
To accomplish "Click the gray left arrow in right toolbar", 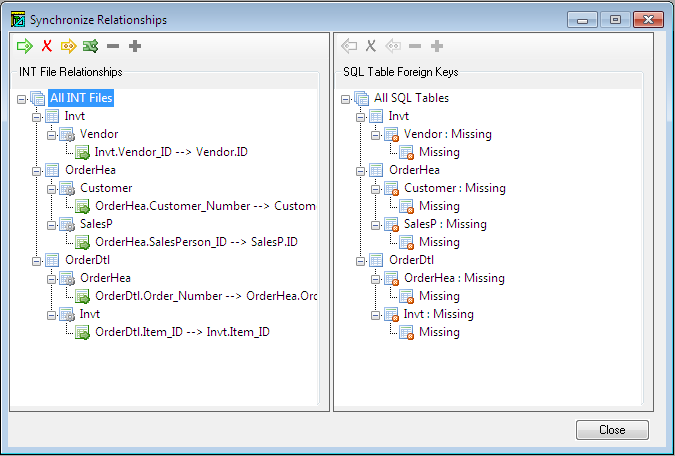I will 349,46.
